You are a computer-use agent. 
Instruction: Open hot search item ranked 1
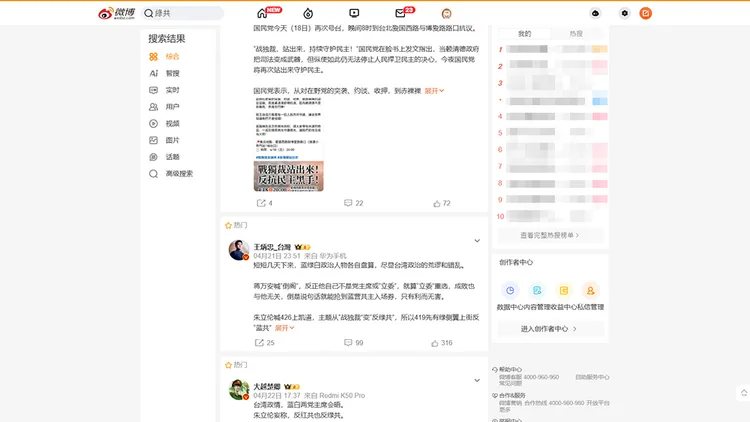552,49
